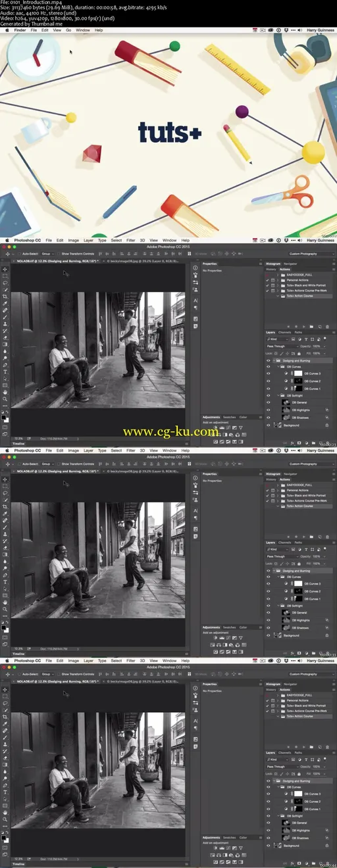
Task: Switch to the Channels tab in the first frame
Action: point(285,332)
